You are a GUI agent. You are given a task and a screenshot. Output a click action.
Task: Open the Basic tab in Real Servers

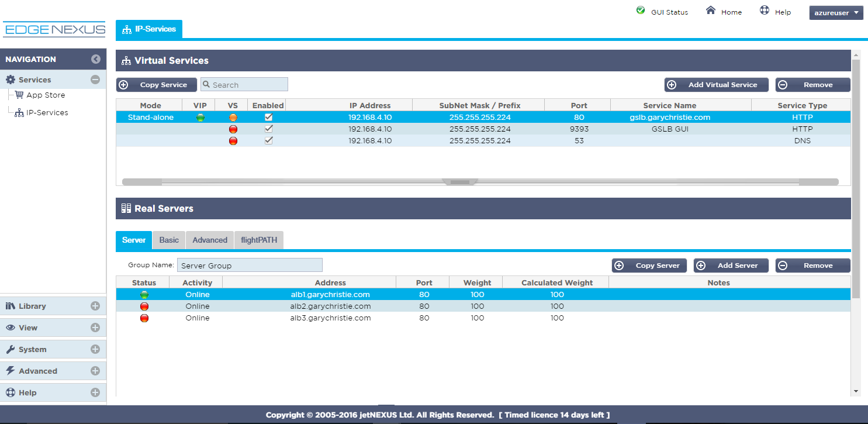tap(168, 240)
